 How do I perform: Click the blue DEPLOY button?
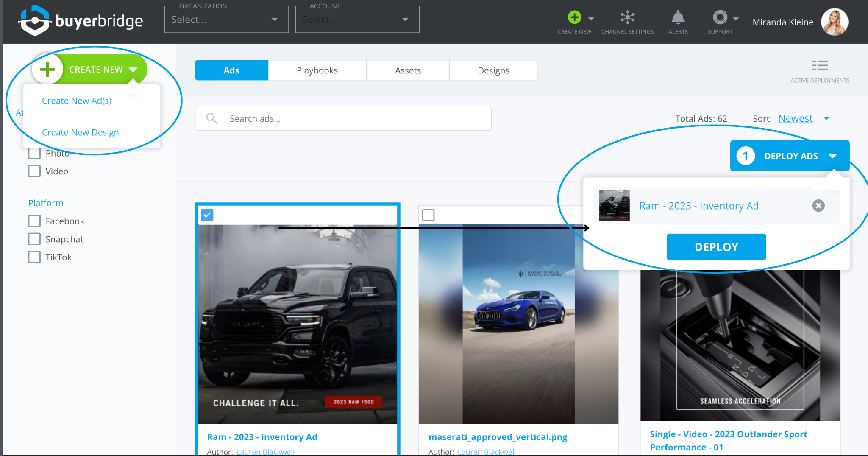716,247
